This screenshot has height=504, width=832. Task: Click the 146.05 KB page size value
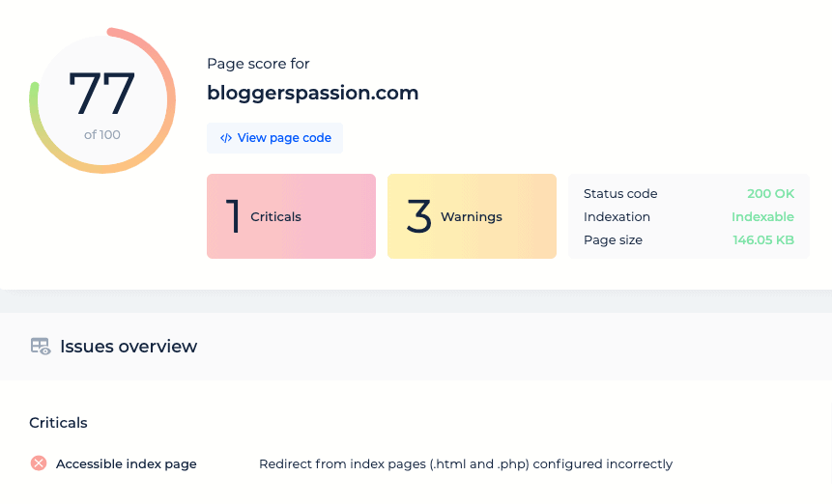point(763,240)
